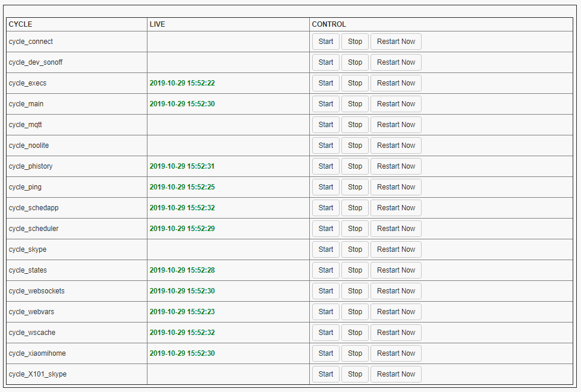581x392 pixels.
Task: Start the cycle_X101_skype cycle
Action: 326,374
